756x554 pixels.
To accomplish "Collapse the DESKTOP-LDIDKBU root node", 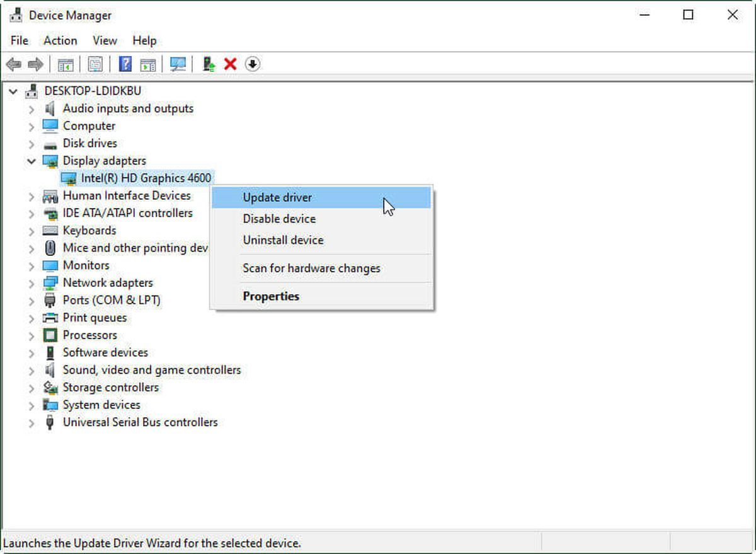I will pos(13,91).
